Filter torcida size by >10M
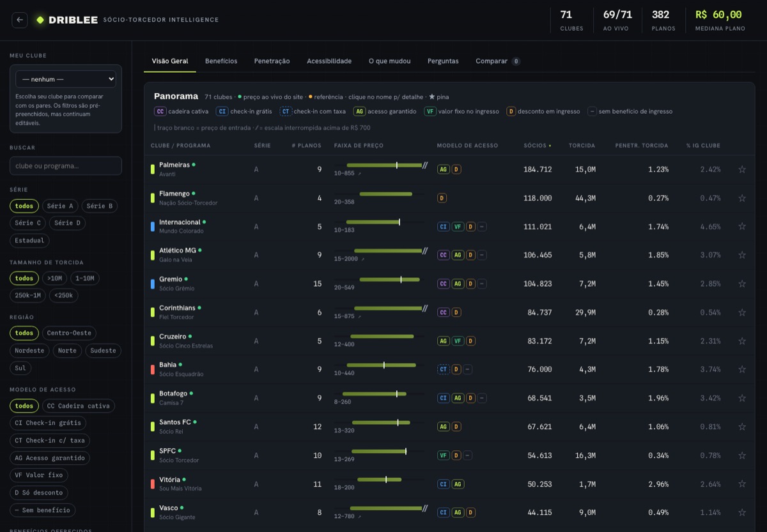 tap(54, 278)
